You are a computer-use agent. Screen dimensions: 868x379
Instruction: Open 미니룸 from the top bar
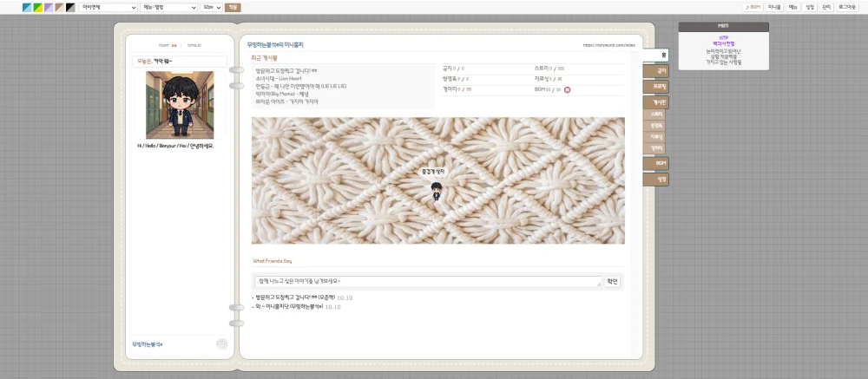click(774, 7)
